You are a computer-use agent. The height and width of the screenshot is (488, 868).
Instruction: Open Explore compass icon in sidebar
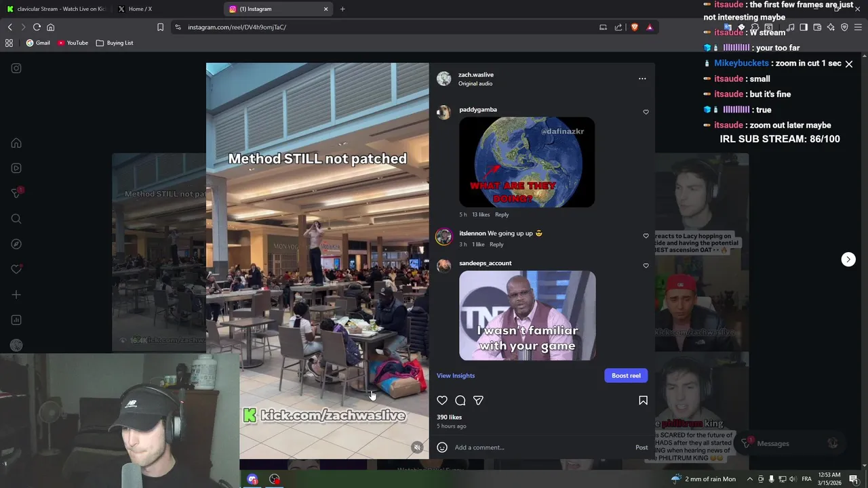tap(16, 244)
